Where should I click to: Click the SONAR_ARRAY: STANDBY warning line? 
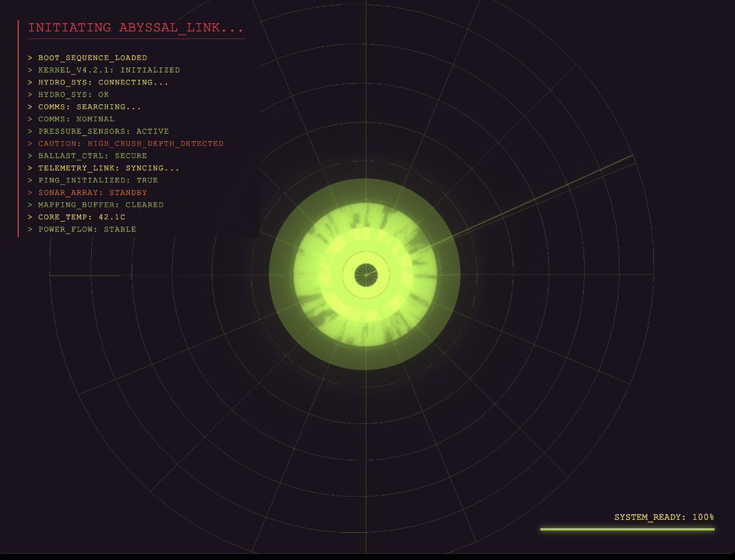click(88, 193)
